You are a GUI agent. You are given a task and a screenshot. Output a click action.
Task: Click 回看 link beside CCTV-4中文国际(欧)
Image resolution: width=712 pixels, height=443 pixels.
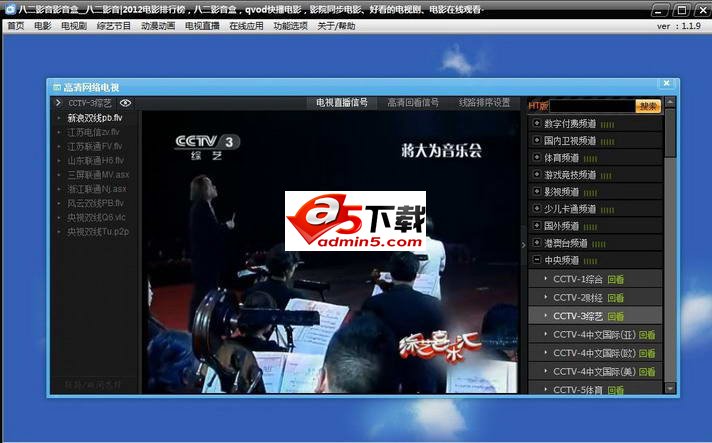click(x=647, y=353)
